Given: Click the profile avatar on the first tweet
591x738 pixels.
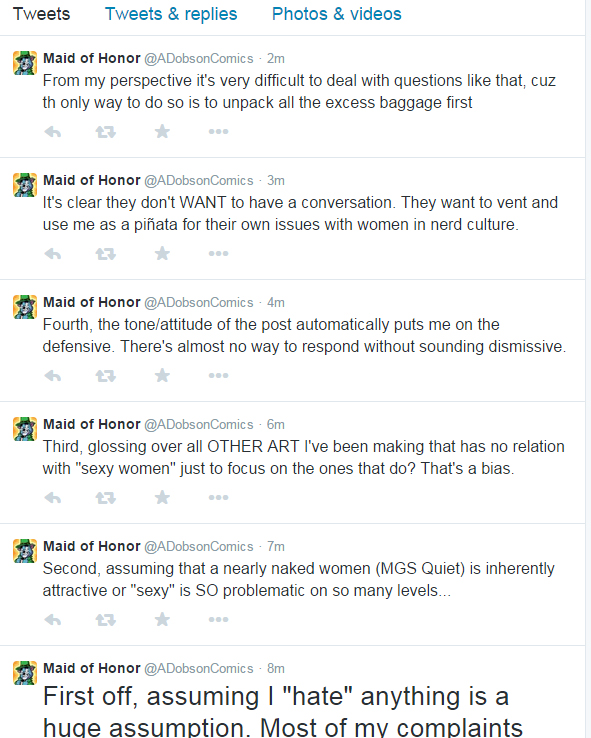Looking at the screenshot, I should pos(25,63).
